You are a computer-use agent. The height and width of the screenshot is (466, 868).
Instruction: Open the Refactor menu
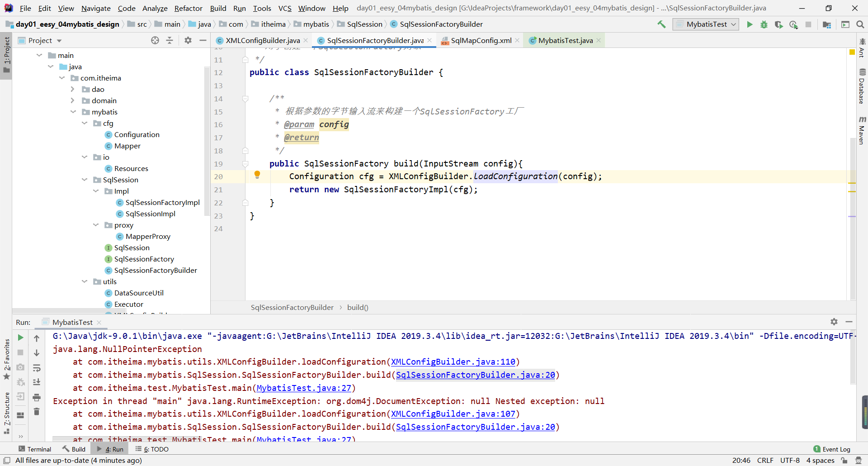click(189, 8)
